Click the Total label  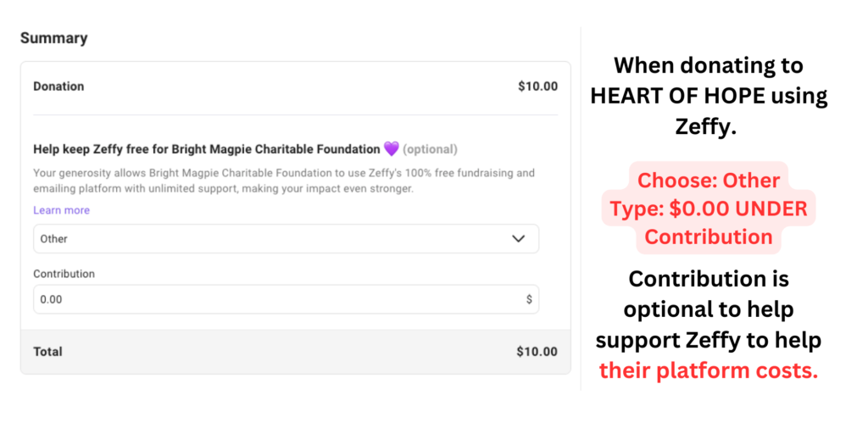click(x=47, y=352)
